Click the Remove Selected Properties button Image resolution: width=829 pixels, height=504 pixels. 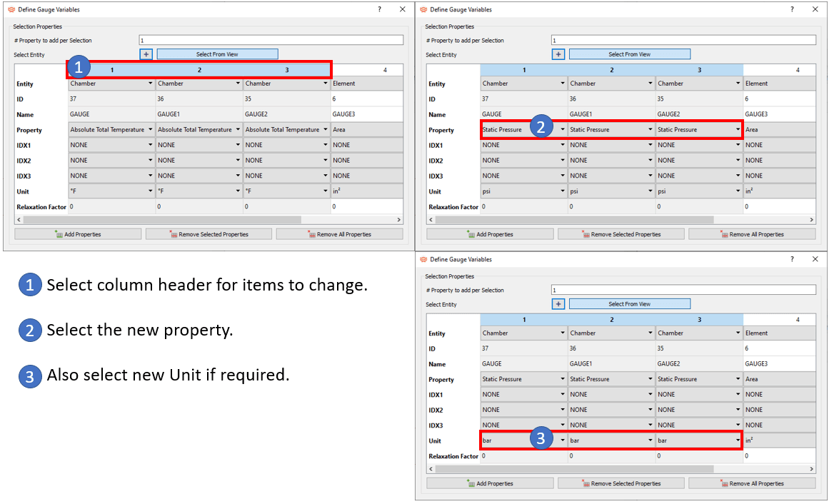(x=208, y=234)
